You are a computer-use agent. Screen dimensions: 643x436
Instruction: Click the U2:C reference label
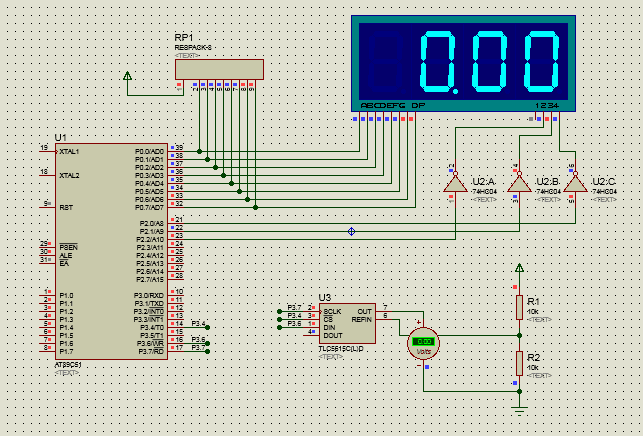tap(604, 182)
